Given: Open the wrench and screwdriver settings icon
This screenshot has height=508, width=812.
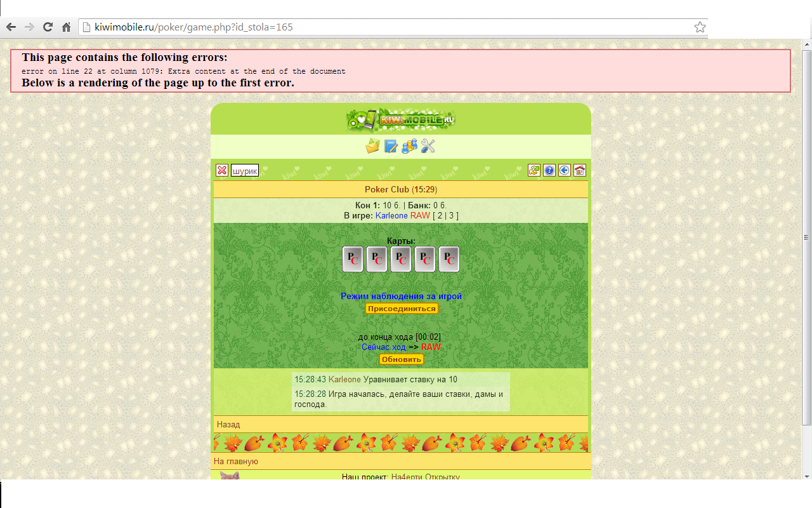Looking at the screenshot, I should [428, 146].
